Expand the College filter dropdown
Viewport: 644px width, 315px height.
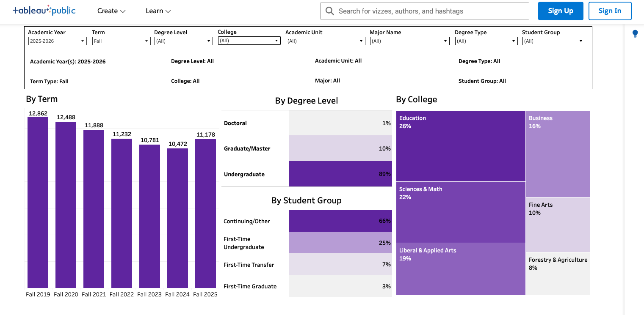[x=249, y=41]
